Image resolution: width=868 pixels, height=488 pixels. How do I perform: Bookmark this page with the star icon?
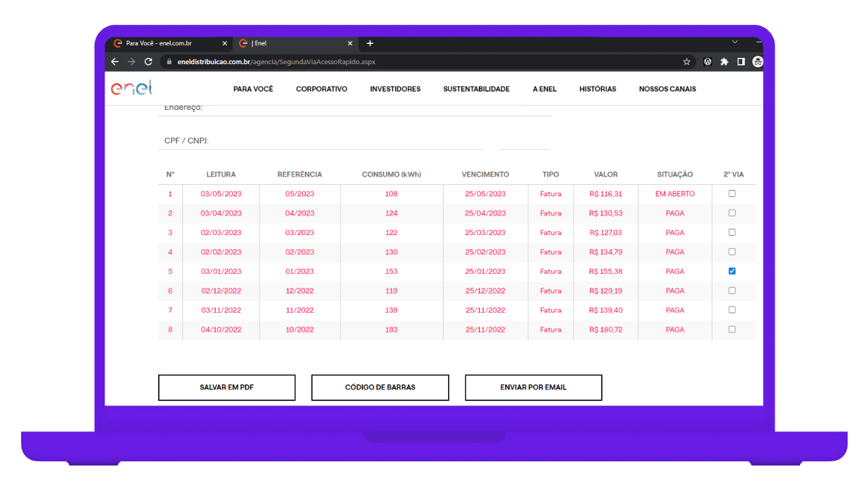click(686, 62)
